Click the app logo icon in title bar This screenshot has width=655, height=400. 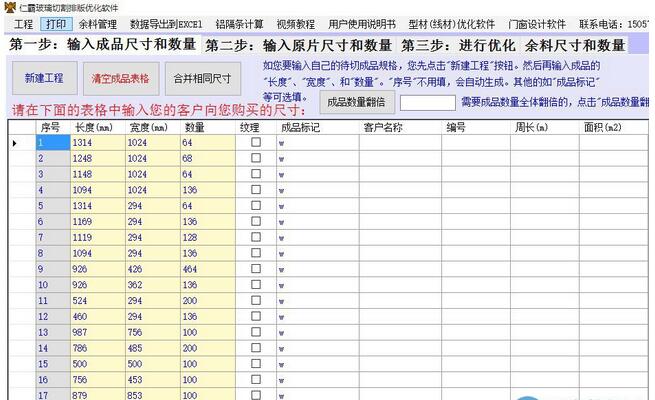pyautogui.click(x=10, y=7)
